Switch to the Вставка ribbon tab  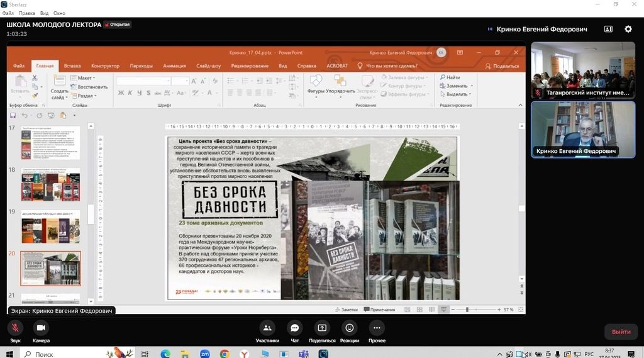[72, 65]
